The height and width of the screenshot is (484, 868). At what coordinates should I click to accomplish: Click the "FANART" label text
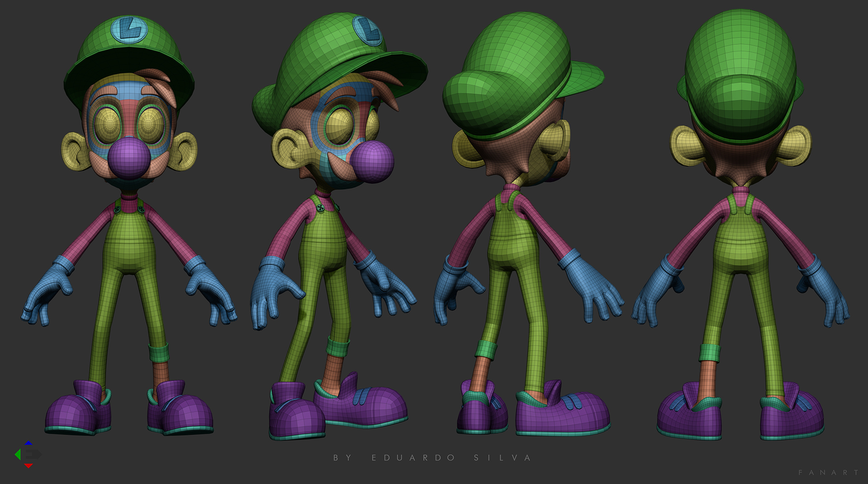coord(828,472)
